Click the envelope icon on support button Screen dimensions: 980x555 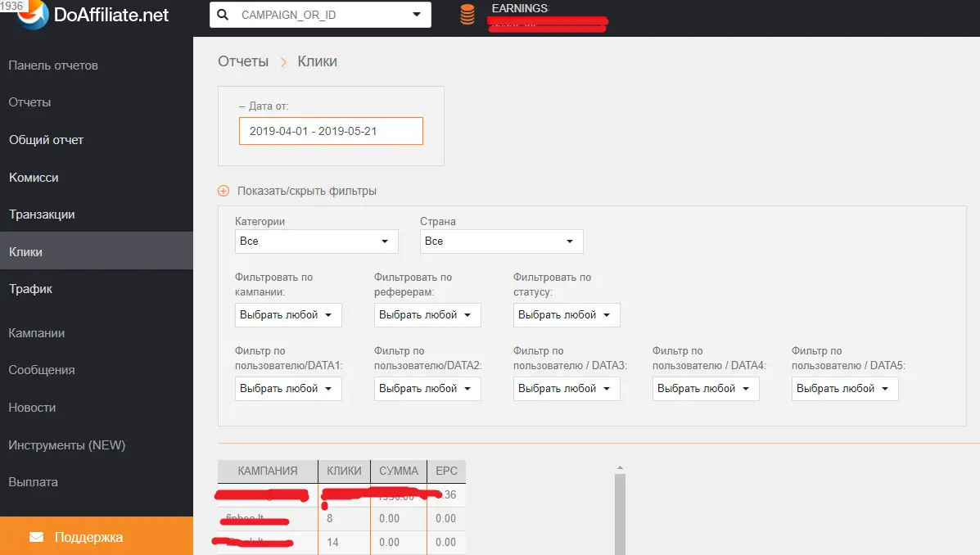pos(36,537)
